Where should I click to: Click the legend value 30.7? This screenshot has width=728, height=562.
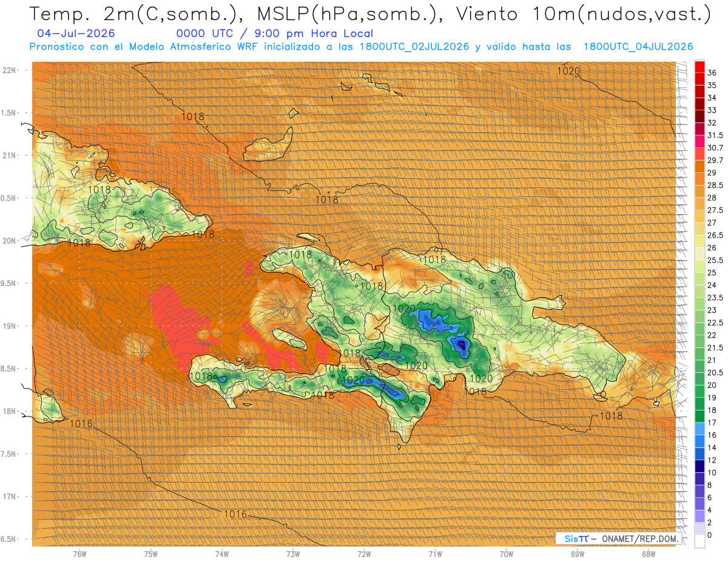(715, 148)
